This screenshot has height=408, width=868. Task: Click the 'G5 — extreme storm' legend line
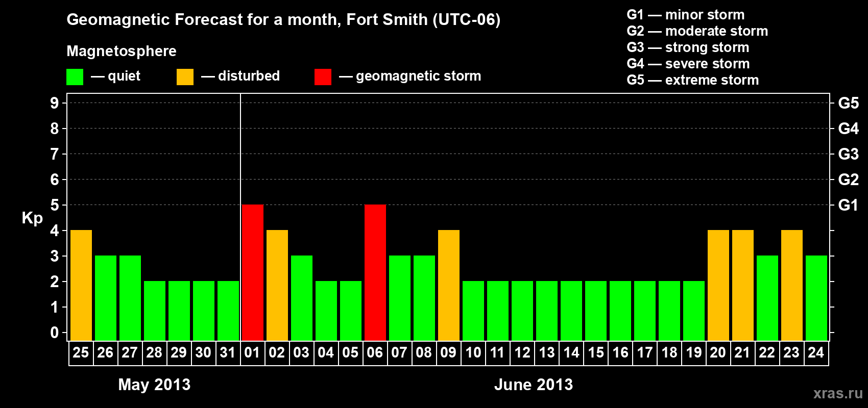[693, 80]
